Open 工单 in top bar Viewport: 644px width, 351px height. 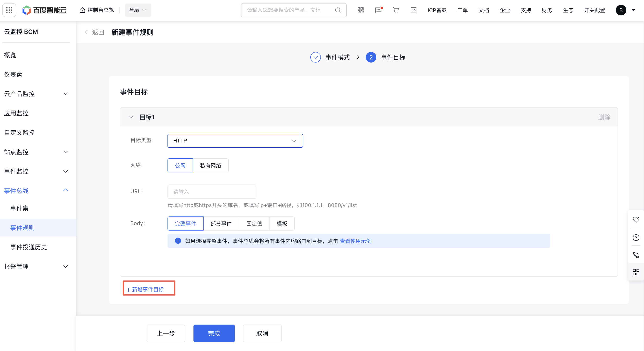point(462,10)
